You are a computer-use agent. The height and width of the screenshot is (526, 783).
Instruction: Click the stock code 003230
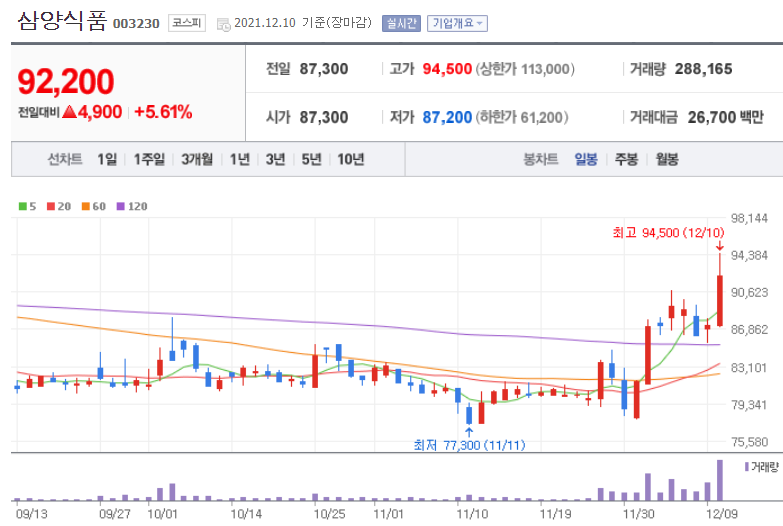click(x=136, y=23)
